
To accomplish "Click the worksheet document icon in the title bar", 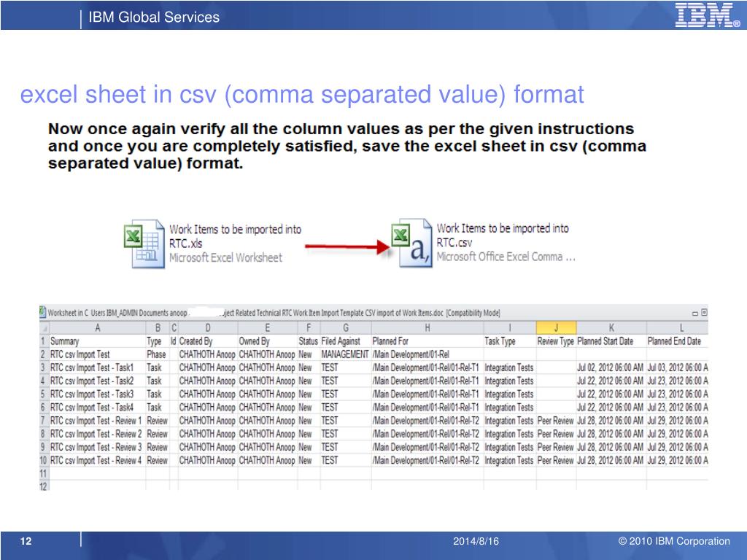I will pyautogui.click(x=42, y=312).
